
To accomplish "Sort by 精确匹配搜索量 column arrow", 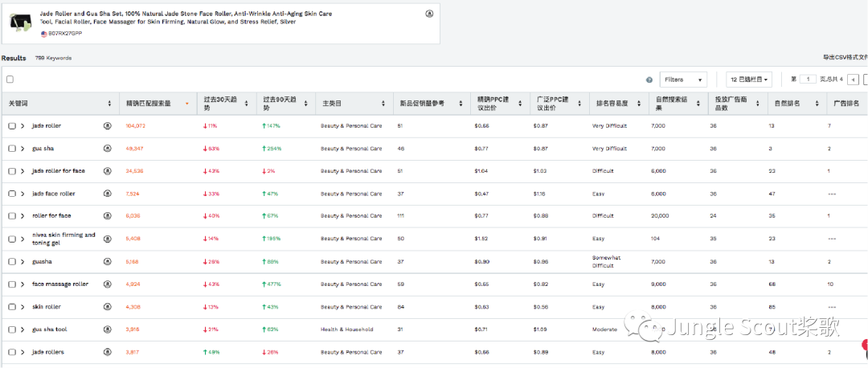I will click(187, 104).
